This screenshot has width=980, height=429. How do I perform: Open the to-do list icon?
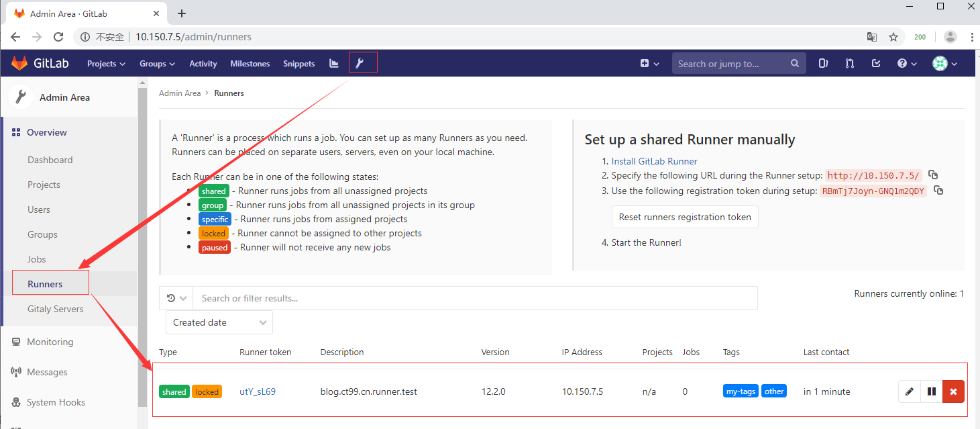875,64
